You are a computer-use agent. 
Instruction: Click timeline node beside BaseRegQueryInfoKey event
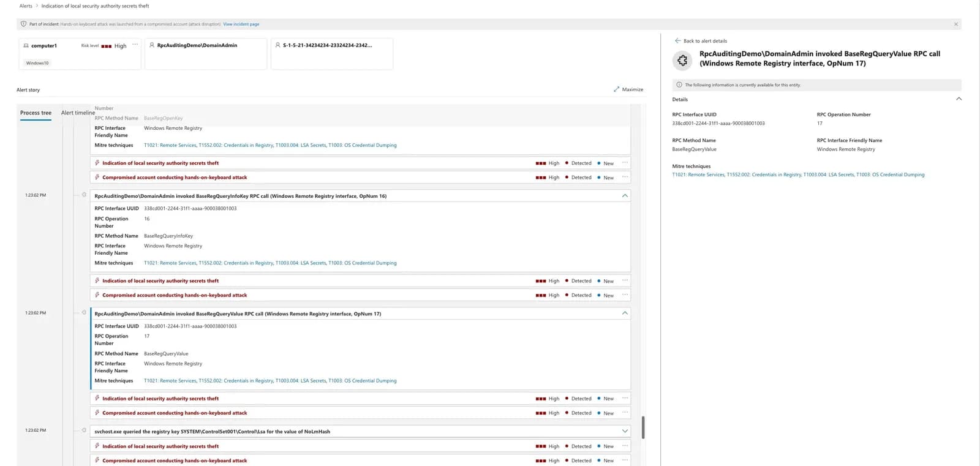(84, 195)
